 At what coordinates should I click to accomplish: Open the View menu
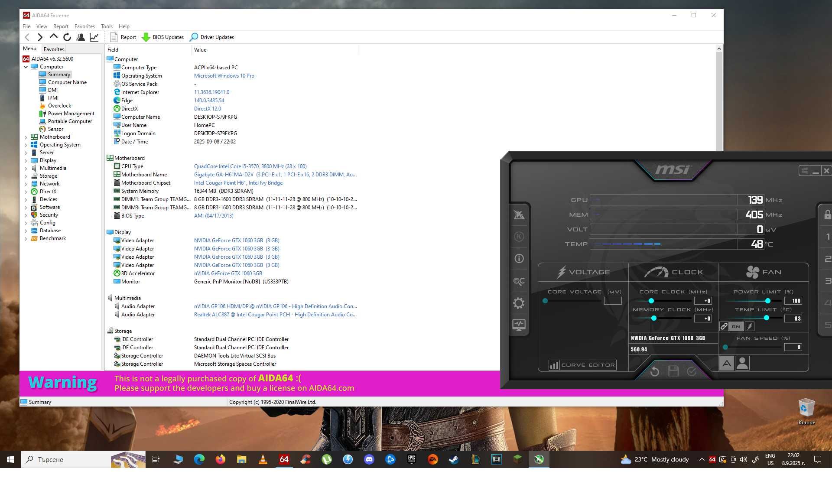[x=42, y=26]
